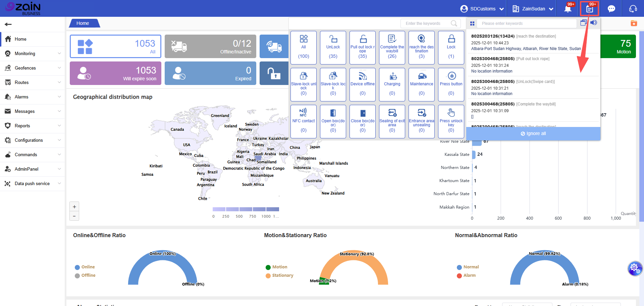644x306 pixels.
Task: Open the chat messages icon in header
Action: (x=611, y=9)
